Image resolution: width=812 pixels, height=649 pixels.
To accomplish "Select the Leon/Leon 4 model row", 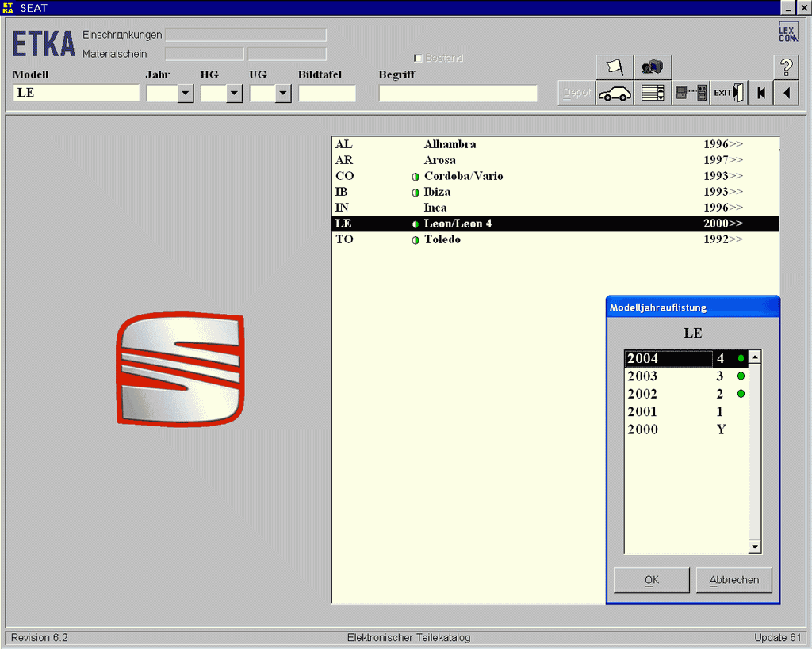I will pos(555,223).
